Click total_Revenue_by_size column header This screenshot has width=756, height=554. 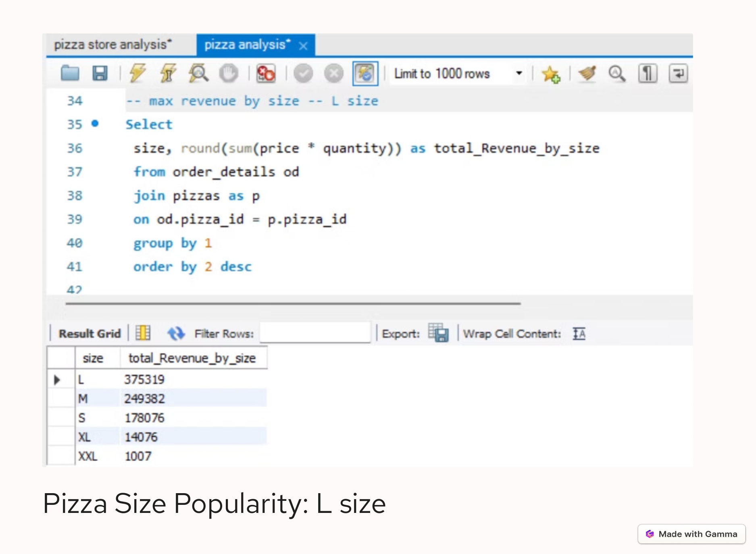pos(194,358)
